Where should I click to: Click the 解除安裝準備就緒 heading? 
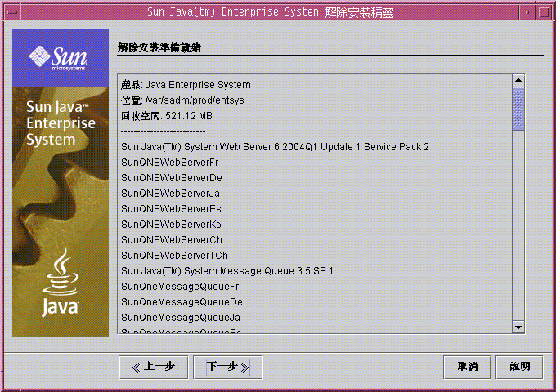pos(159,47)
